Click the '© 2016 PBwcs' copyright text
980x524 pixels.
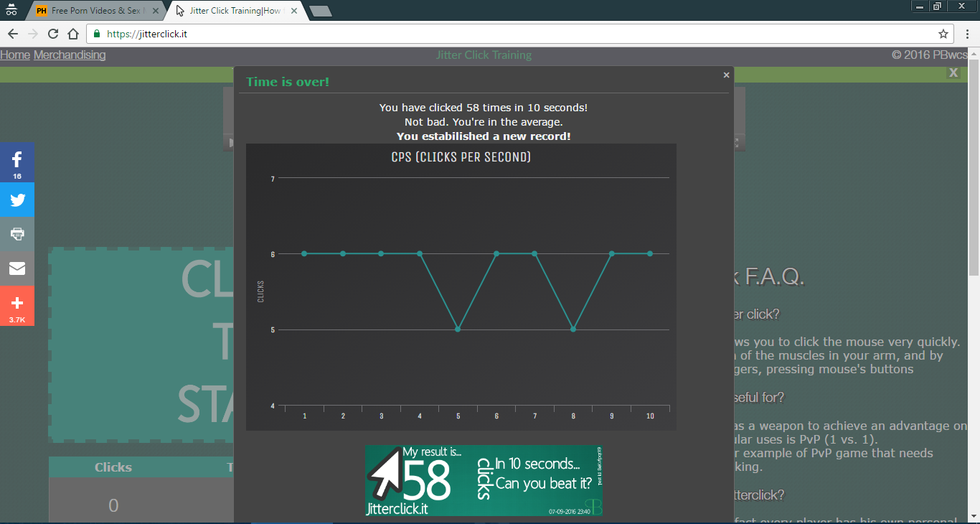[930, 55]
